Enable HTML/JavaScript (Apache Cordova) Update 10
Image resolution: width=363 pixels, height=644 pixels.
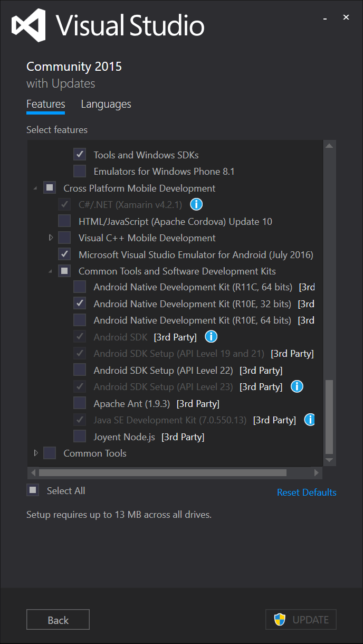[x=64, y=221]
